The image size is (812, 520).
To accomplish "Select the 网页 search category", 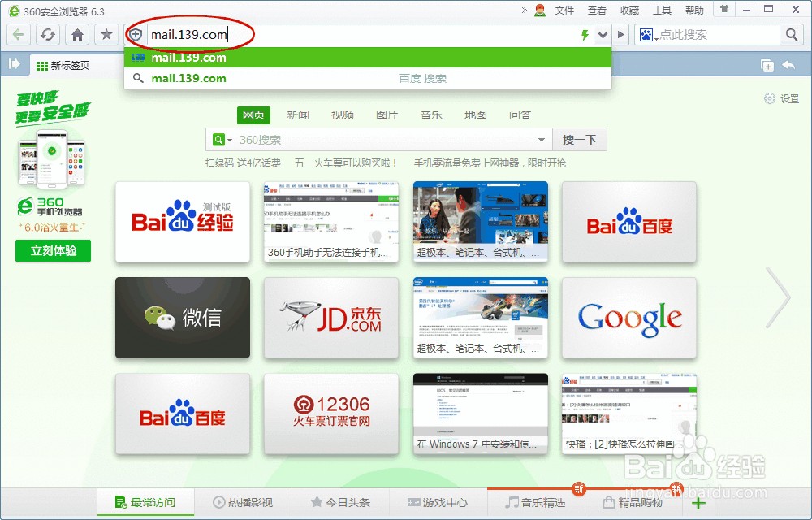I will [253, 115].
